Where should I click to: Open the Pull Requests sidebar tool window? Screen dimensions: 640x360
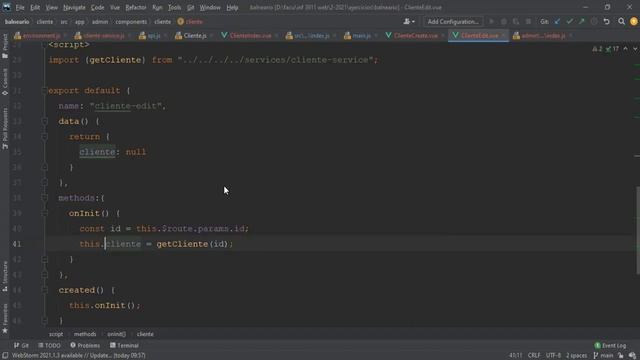[5, 129]
